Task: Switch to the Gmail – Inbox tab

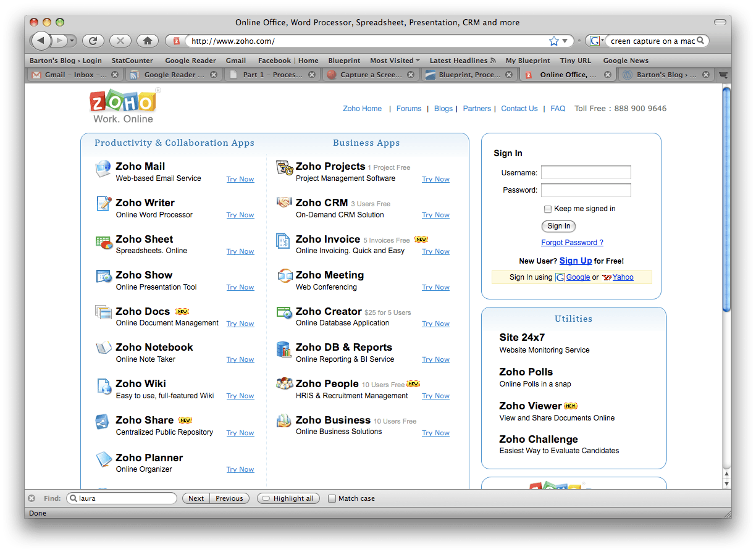Action: click(x=75, y=75)
